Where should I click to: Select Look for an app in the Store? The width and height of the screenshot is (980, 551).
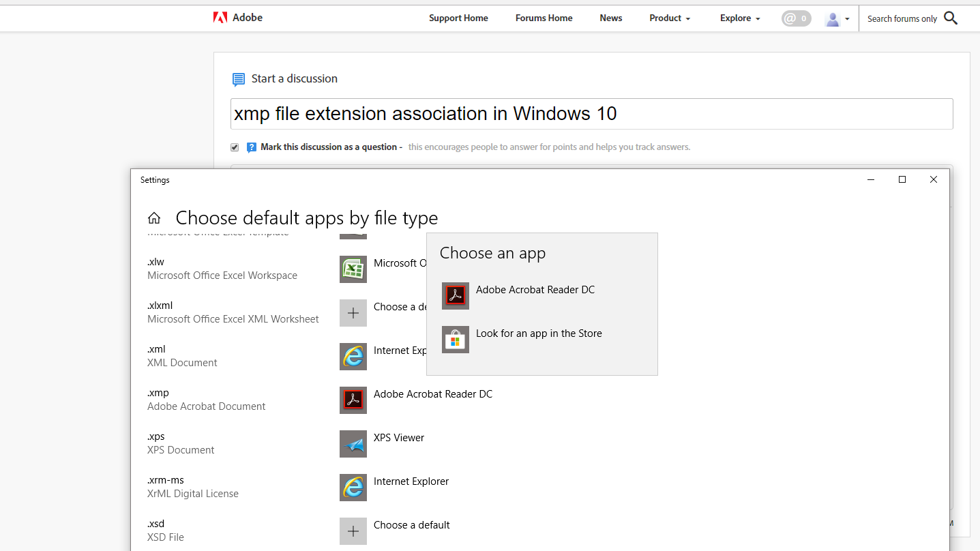(x=541, y=340)
